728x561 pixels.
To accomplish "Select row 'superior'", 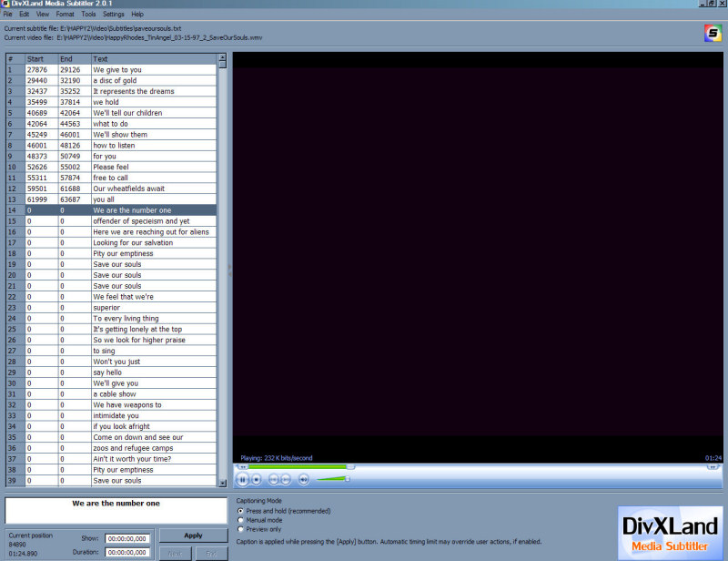I will tap(111, 308).
